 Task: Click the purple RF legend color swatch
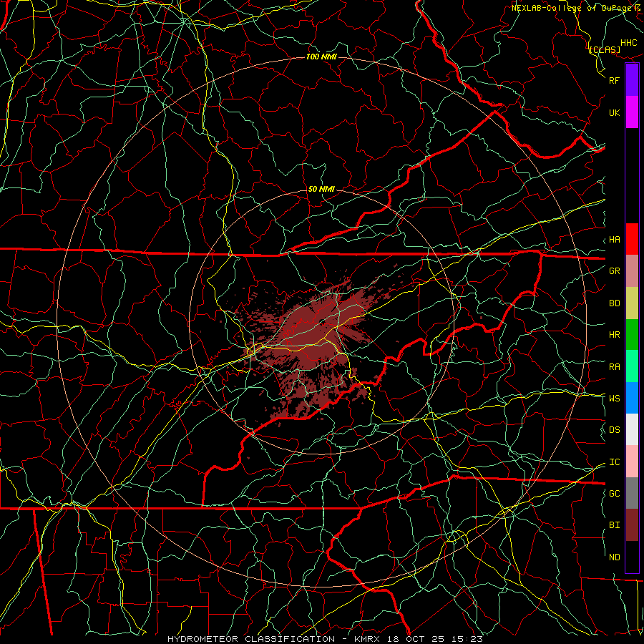(632, 80)
